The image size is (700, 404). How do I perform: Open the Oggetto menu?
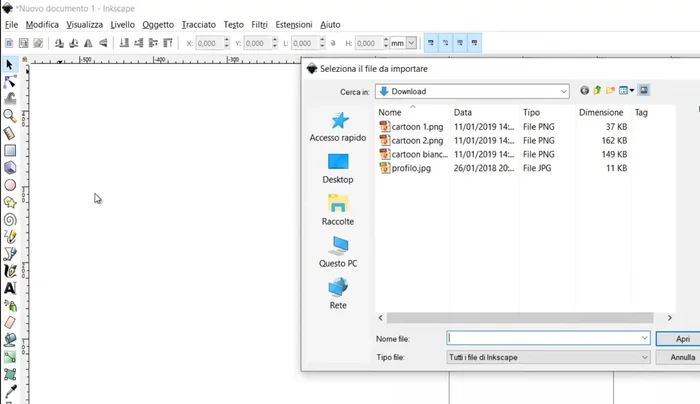click(x=158, y=25)
